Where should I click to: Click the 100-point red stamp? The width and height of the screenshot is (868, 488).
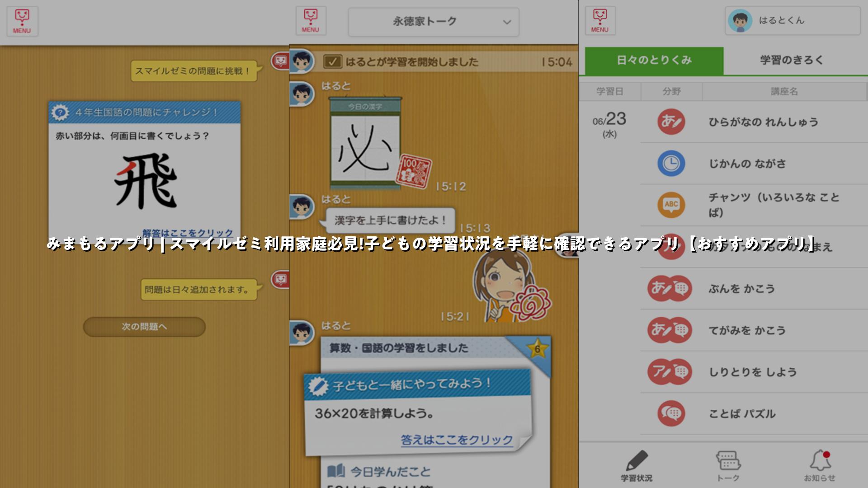tap(413, 172)
